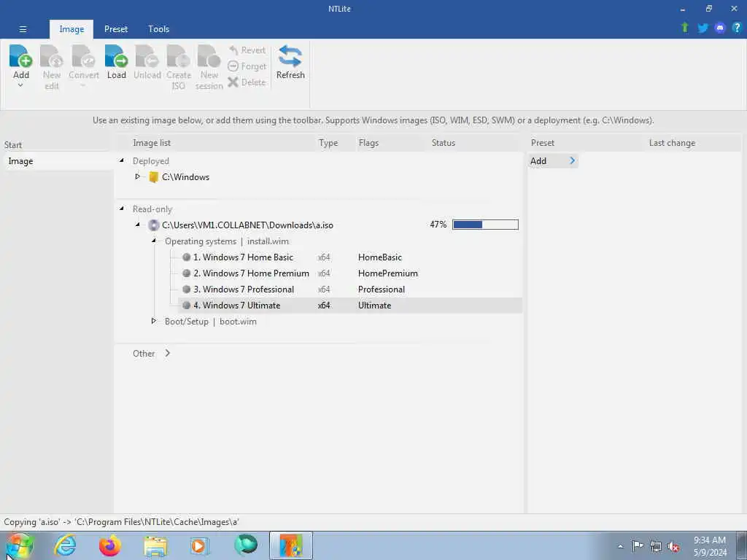Click the Status column header
747x560 pixels.
click(443, 143)
